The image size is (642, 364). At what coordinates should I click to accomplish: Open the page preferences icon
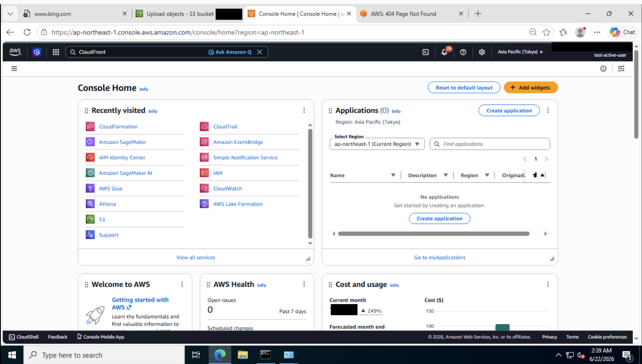coord(621,69)
